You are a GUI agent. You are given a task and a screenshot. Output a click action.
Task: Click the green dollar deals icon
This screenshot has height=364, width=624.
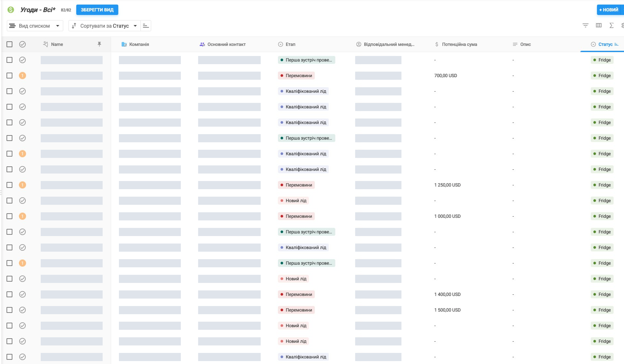(x=11, y=10)
